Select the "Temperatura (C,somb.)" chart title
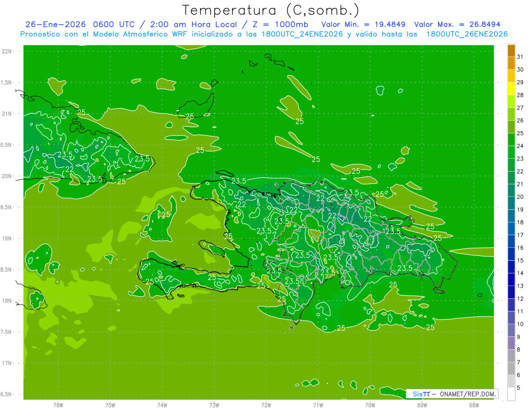 271,10
